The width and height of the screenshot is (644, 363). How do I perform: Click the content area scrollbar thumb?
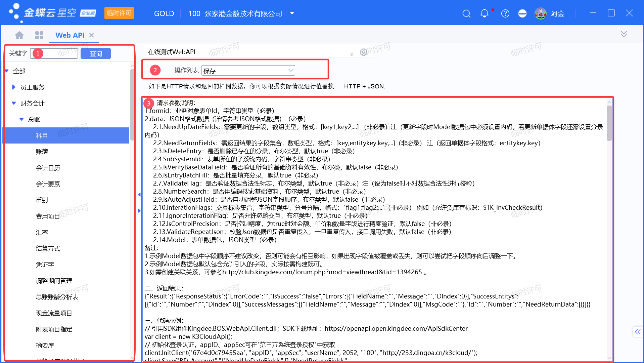(x=609, y=123)
